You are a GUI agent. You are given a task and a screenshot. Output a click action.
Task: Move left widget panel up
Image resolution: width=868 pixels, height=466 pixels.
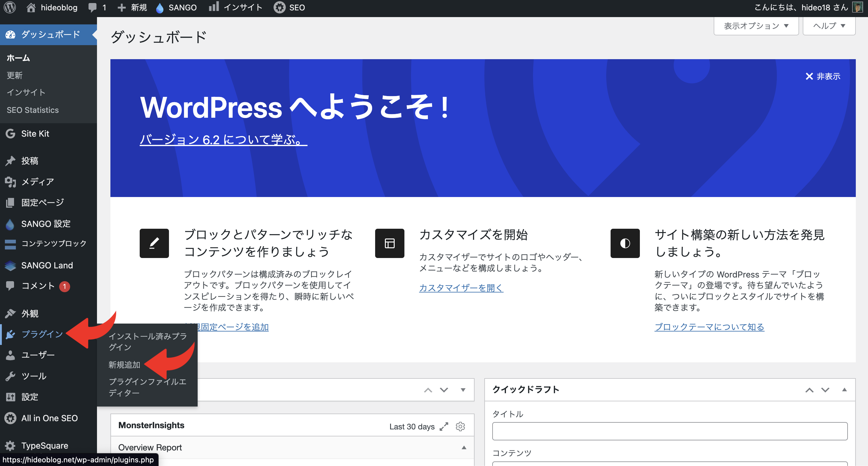tap(428, 390)
